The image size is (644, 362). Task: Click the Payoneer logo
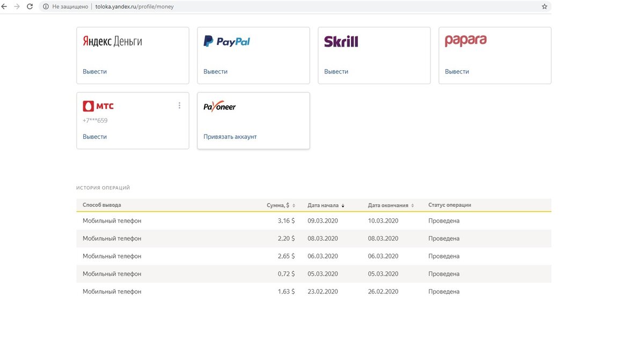tap(219, 107)
